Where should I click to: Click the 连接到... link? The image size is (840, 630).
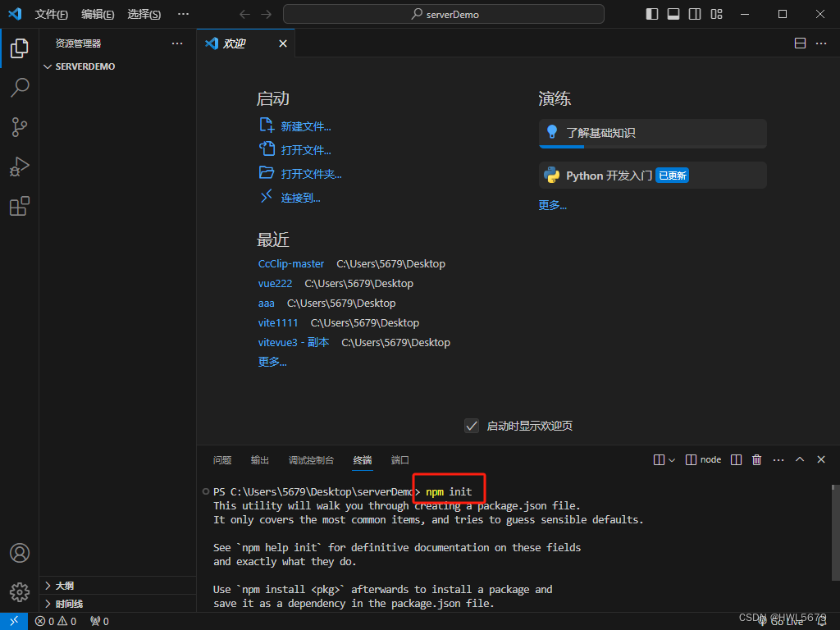click(300, 198)
